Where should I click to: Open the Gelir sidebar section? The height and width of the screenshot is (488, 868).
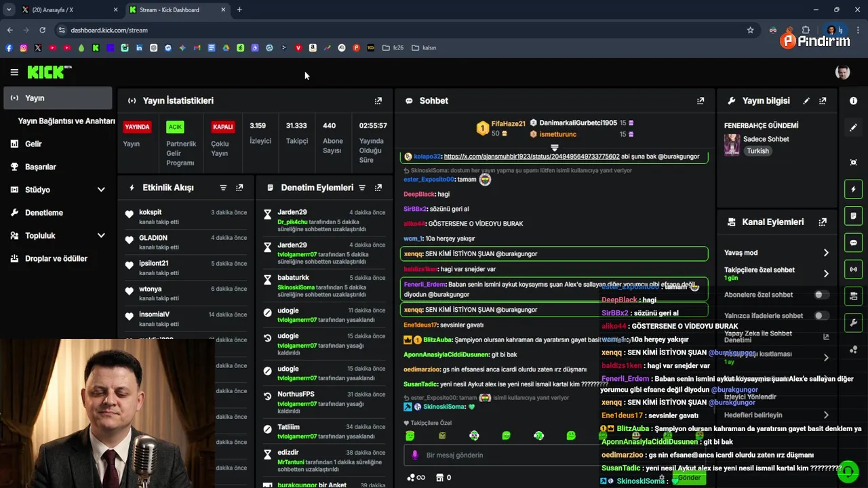58,144
